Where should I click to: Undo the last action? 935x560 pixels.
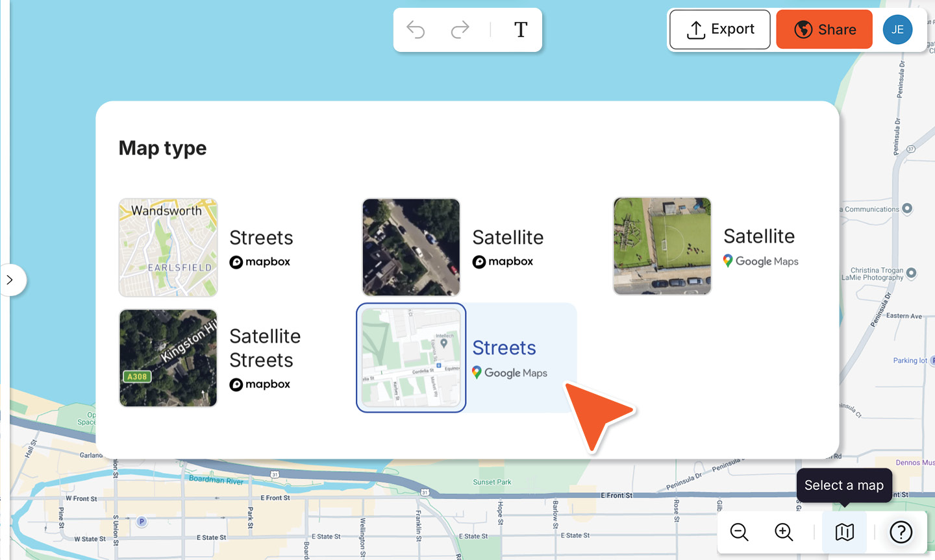coord(416,29)
